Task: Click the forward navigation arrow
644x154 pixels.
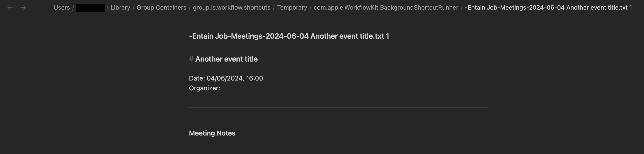Action: pos(23,8)
